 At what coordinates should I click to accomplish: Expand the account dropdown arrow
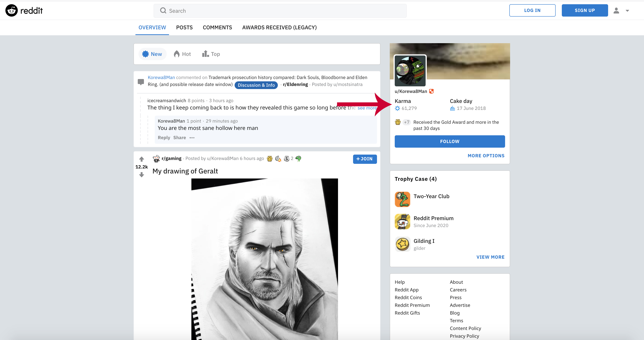(627, 11)
